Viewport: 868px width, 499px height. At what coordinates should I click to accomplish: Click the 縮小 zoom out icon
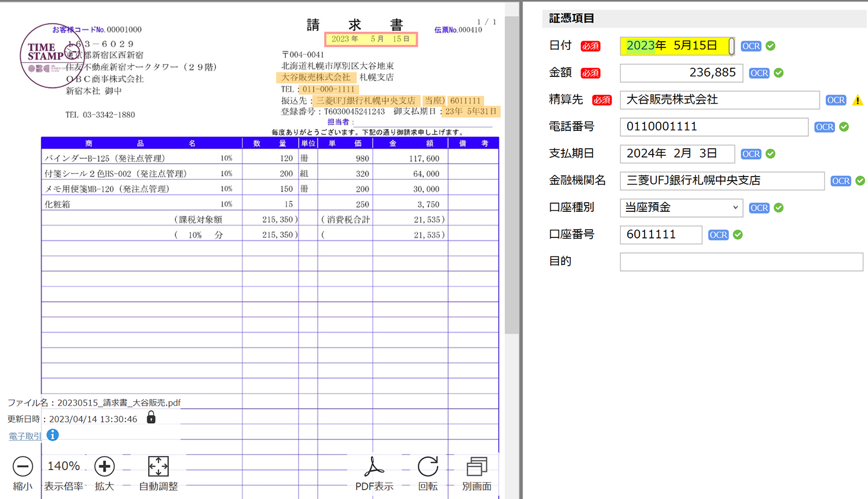pyautogui.click(x=23, y=467)
